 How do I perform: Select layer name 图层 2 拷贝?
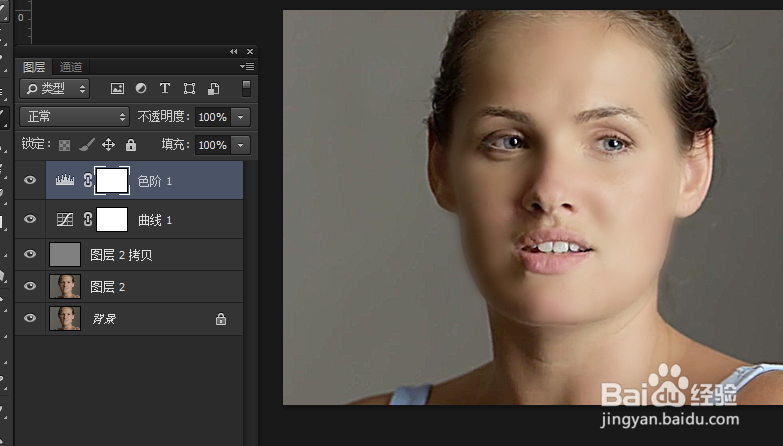click(x=121, y=255)
